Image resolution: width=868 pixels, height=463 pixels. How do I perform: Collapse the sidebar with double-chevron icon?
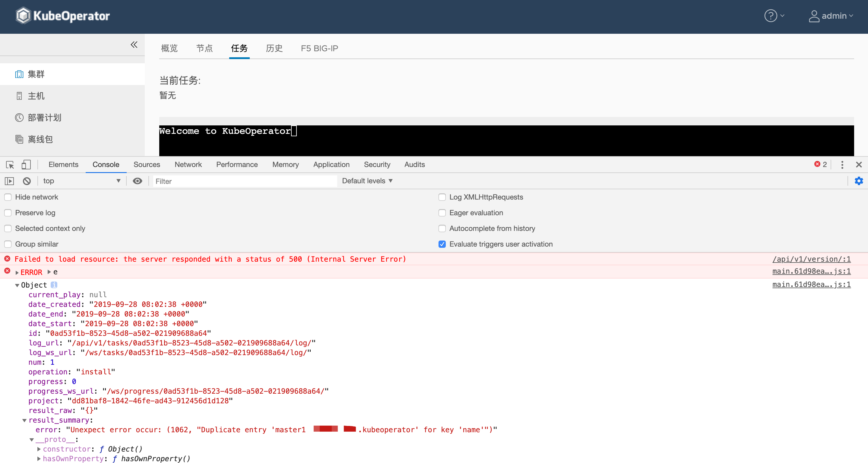[134, 44]
